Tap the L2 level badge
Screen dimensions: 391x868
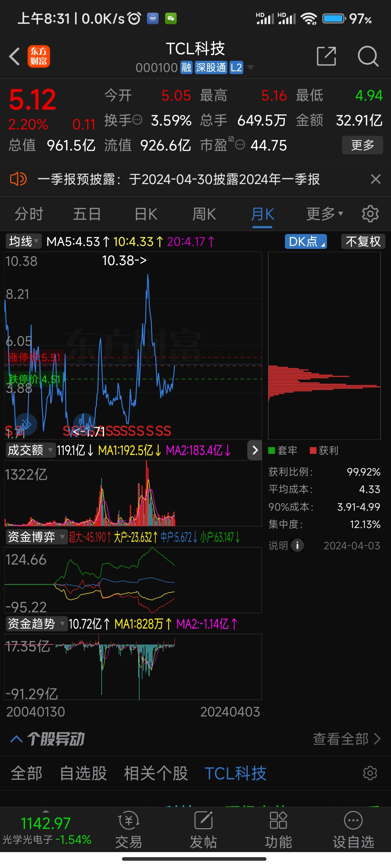(x=236, y=68)
